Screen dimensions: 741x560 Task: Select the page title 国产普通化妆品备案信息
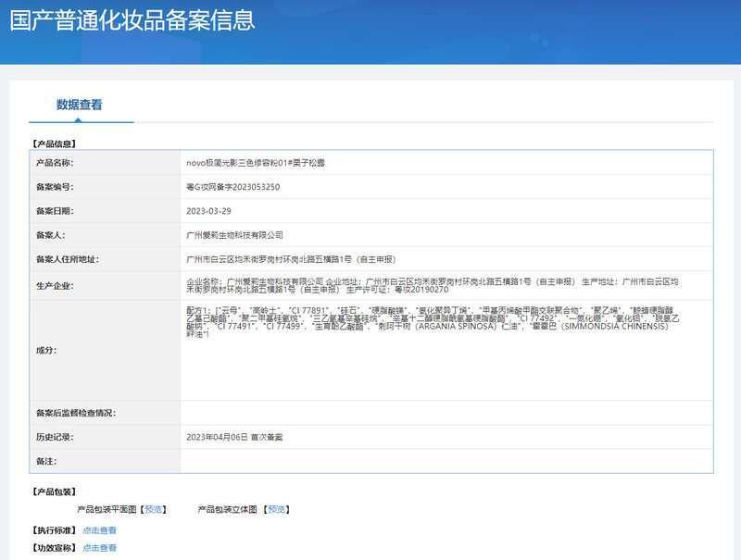pos(132,20)
